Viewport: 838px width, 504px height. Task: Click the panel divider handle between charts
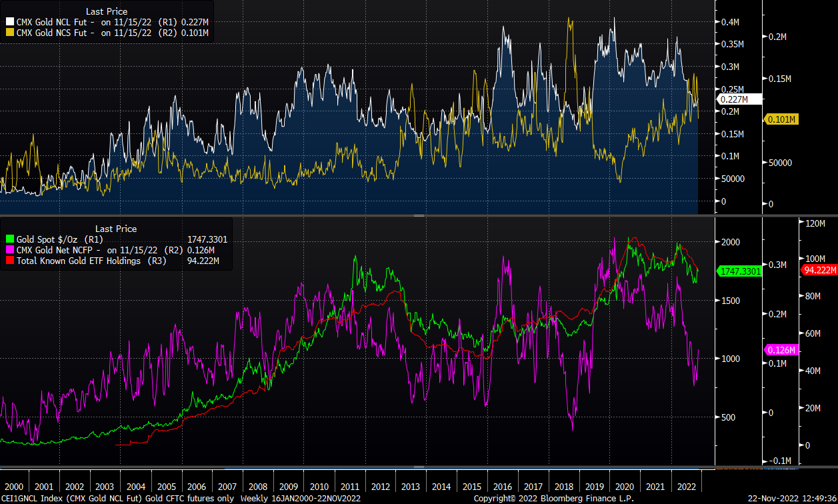click(x=419, y=216)
